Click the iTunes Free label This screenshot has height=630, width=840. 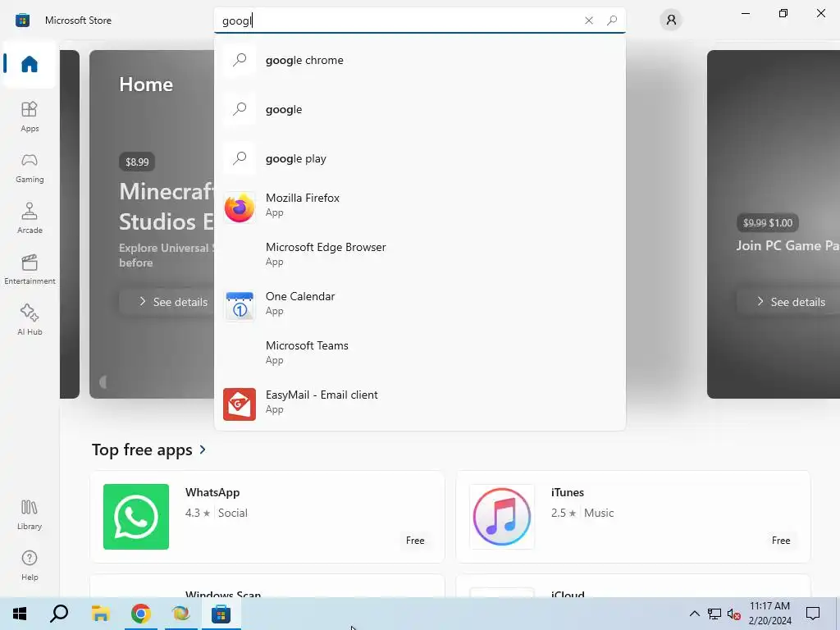pos(781,541)
